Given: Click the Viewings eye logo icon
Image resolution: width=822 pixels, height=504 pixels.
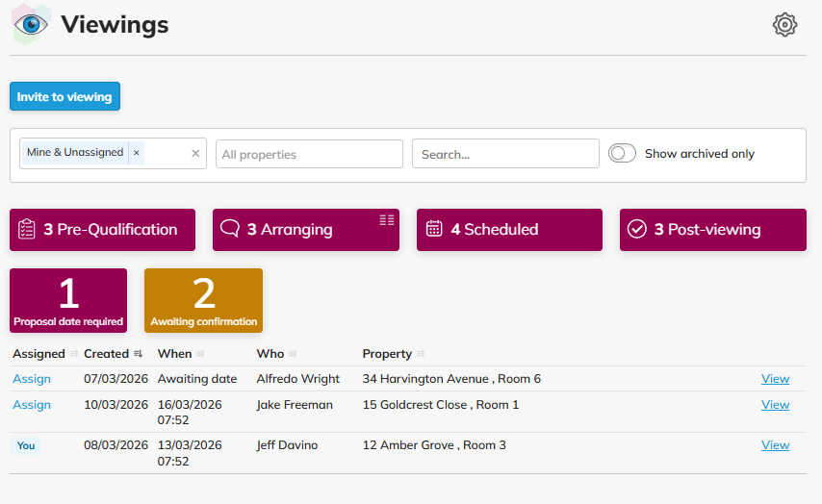Looking at the screenshot, I should (x=31, y=25).
